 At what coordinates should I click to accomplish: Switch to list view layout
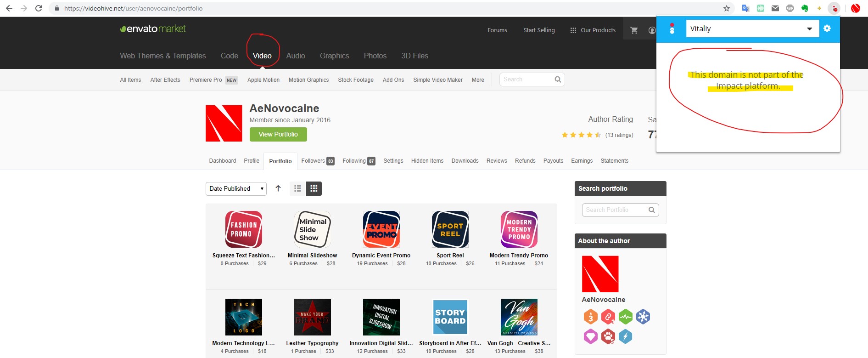[x=297, y=188]
